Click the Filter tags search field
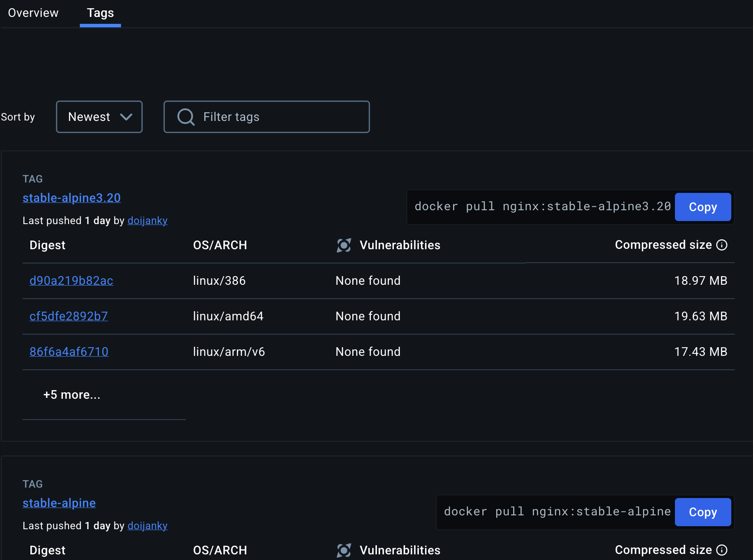753x560 pixels. (x=266, y=117)
